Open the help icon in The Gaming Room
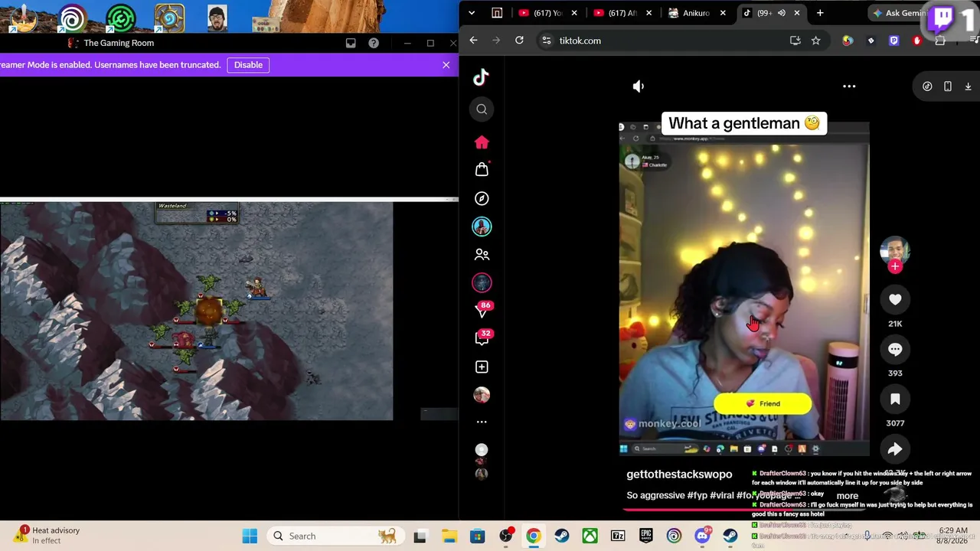The image size is (980, 551). click(x=374, y=43)
